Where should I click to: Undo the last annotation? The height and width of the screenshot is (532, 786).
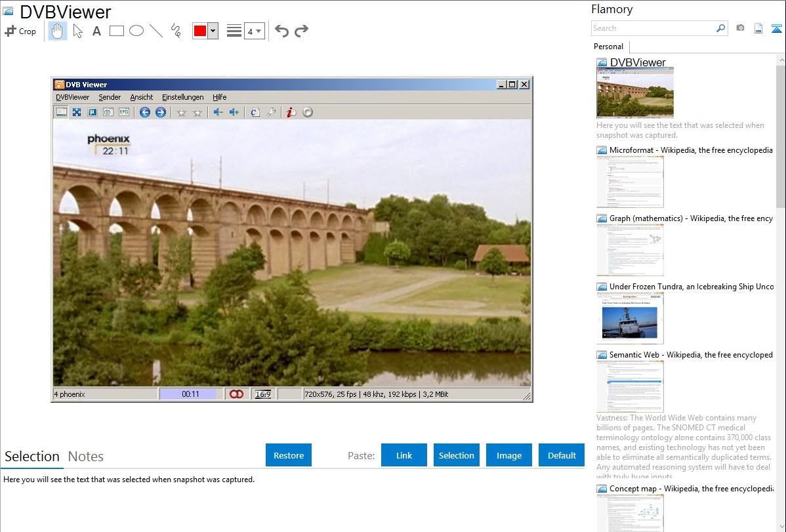click(281, 31)
